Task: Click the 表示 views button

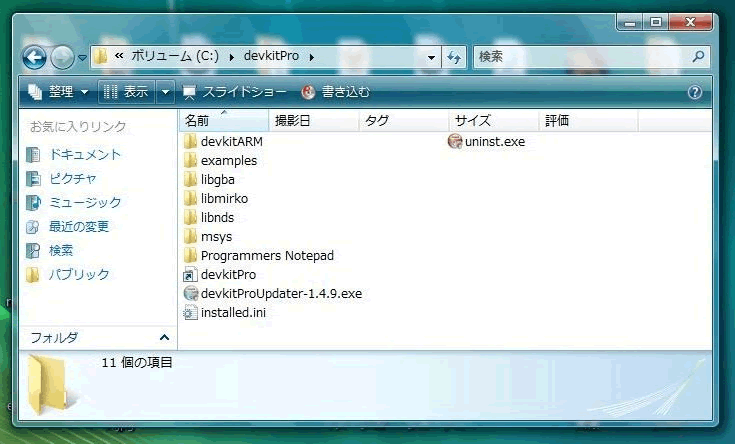Action: tap(127, 91)
